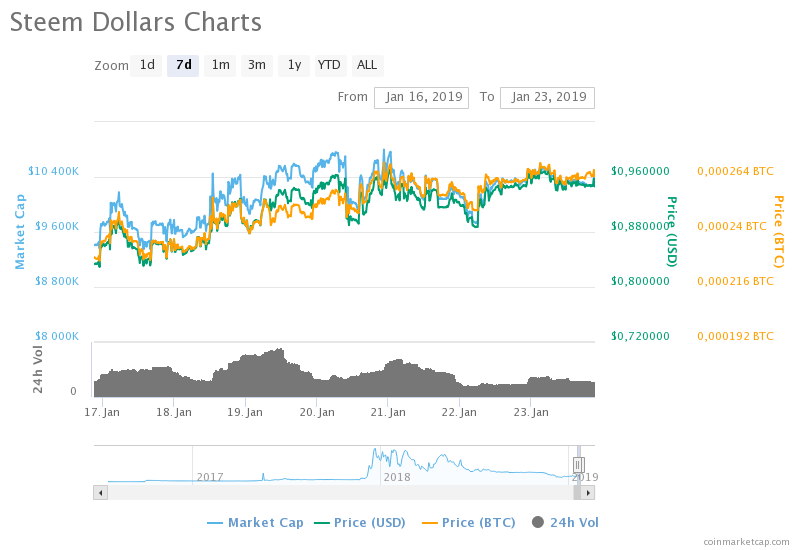The height and width of the screenshot is (550, 800).
Task: Click the Price (USD) axis title
Action: [672, 231]
